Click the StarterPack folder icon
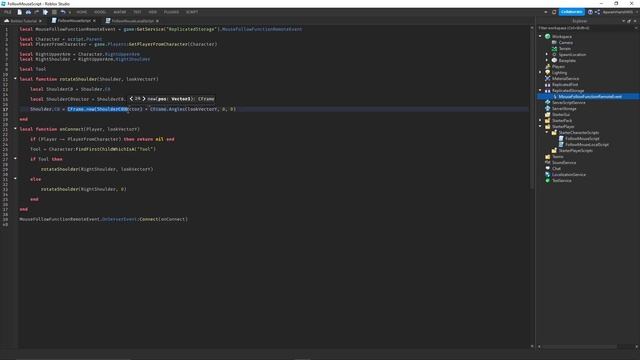The image size is (640, 360). click(x=548, y=120)
